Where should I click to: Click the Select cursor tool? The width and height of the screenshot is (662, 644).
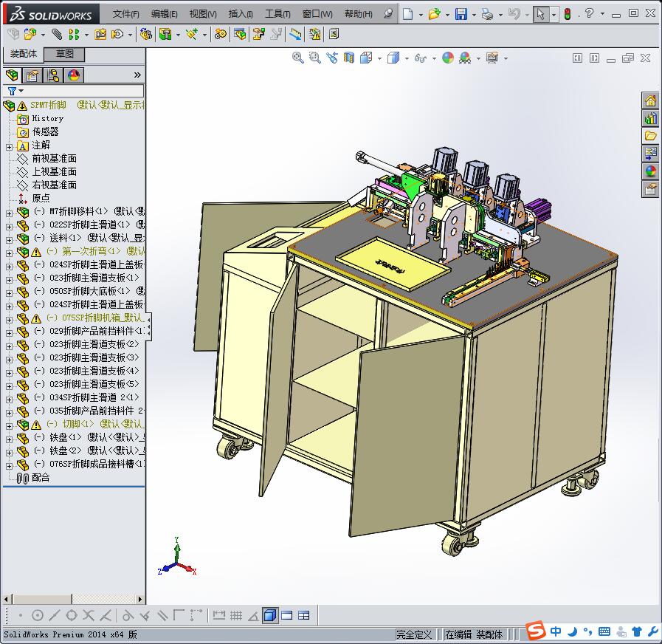[540, 14]
